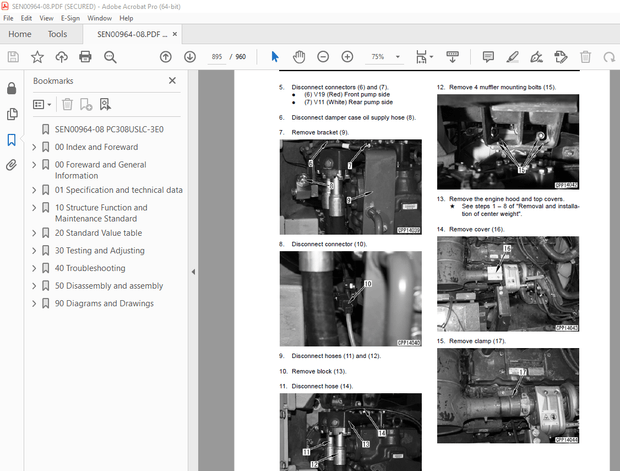The image size is (620, 471).
Task: Go to previous page arrow
Action: click(x=166, y=57)
